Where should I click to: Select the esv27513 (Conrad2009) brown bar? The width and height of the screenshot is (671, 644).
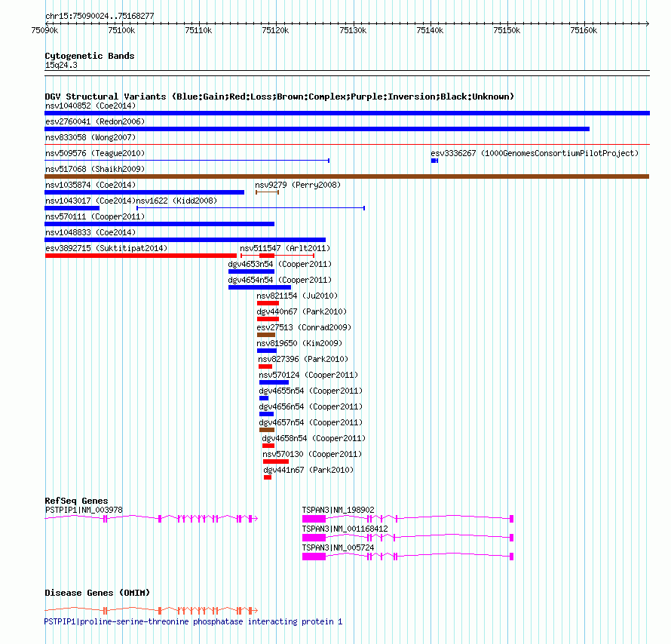[x=265, y=335]
